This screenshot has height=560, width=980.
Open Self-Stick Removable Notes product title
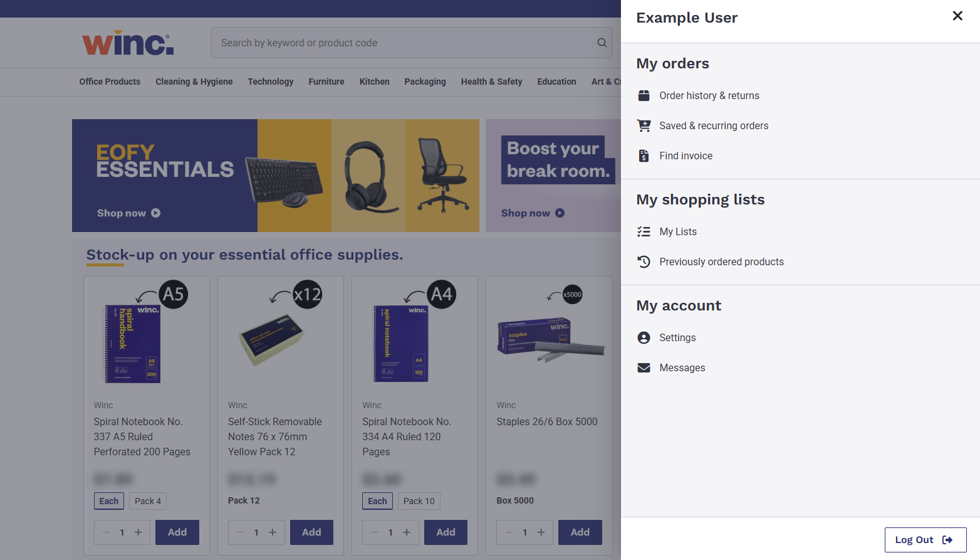point(275,436)
